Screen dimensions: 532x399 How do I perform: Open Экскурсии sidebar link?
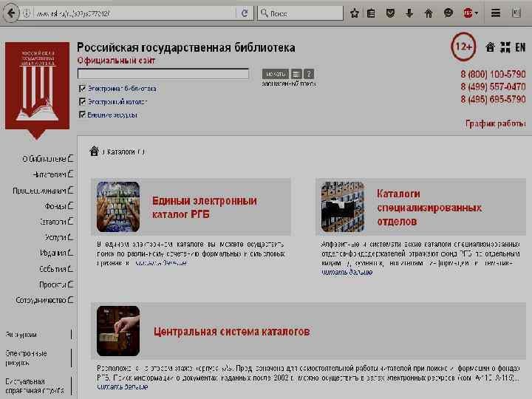point(21,335)
